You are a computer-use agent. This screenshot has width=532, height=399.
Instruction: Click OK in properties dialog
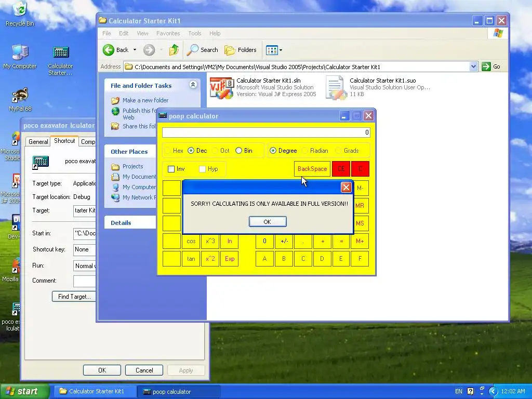pos(102,370)
